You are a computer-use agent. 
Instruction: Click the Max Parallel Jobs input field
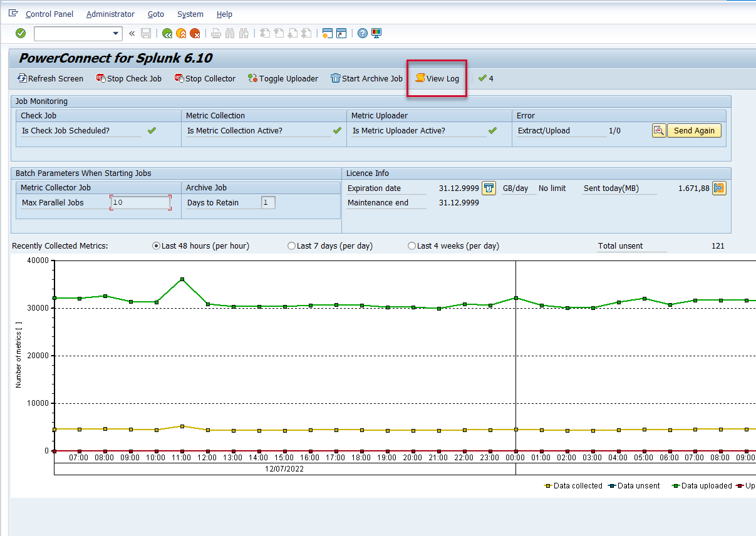[x=140, y=202]
